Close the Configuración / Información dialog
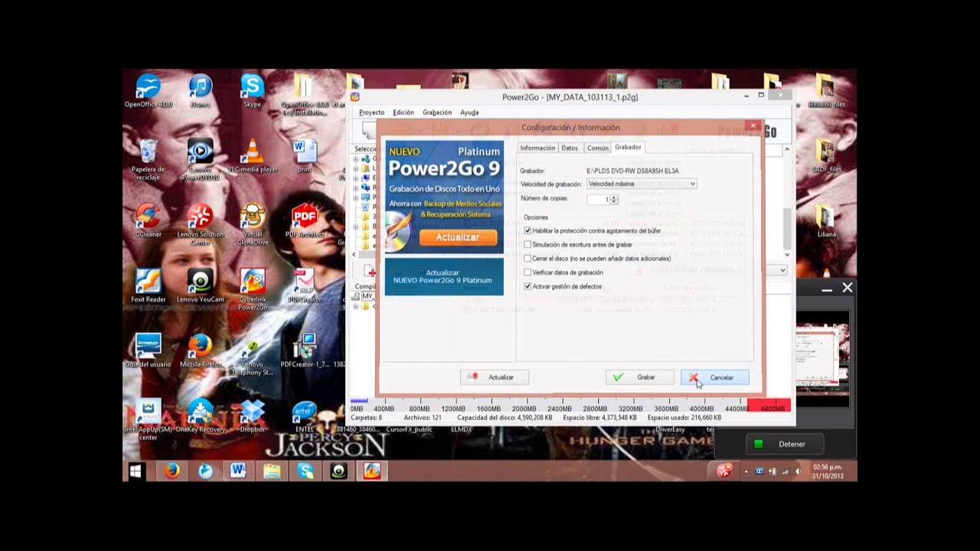The width and height of the screenshot is (980, 551). click(753, 126)
